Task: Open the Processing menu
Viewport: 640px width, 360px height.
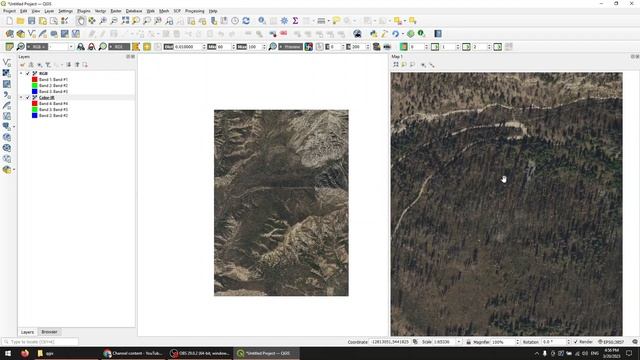Action: (x=195, y=11)
